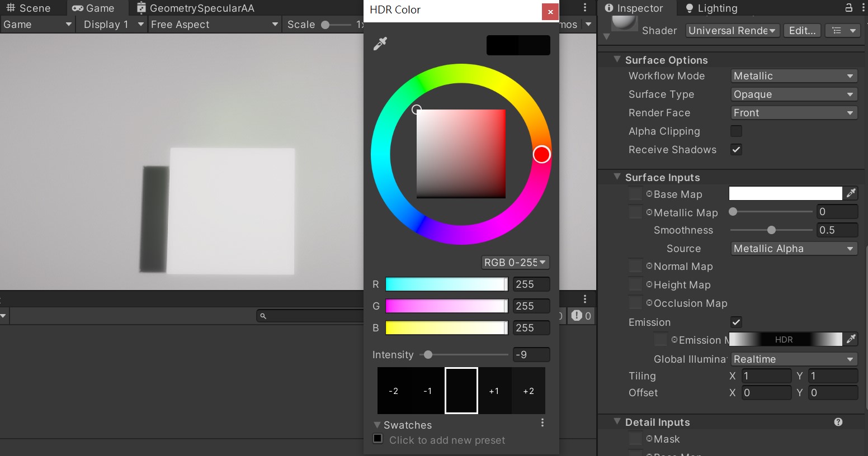The width and height of the screenshot is (868, 456).
Task: Open the Source dropdown set to Metallic Alpha
Action: [794, 249]
